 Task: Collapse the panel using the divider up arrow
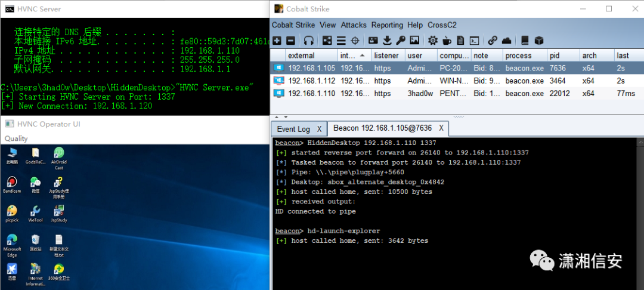tap(276, 117)
